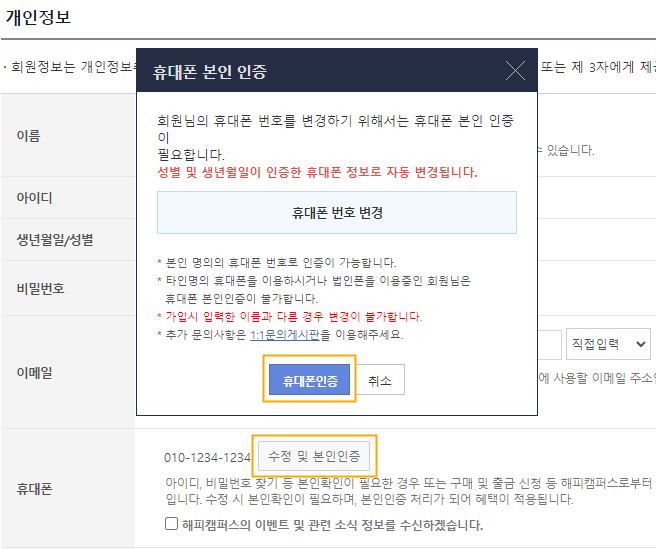Image resolution: width=656 pixels, height=549 pixels.
Task: Click the 휴대폰 row label
Action: [34, 489]
